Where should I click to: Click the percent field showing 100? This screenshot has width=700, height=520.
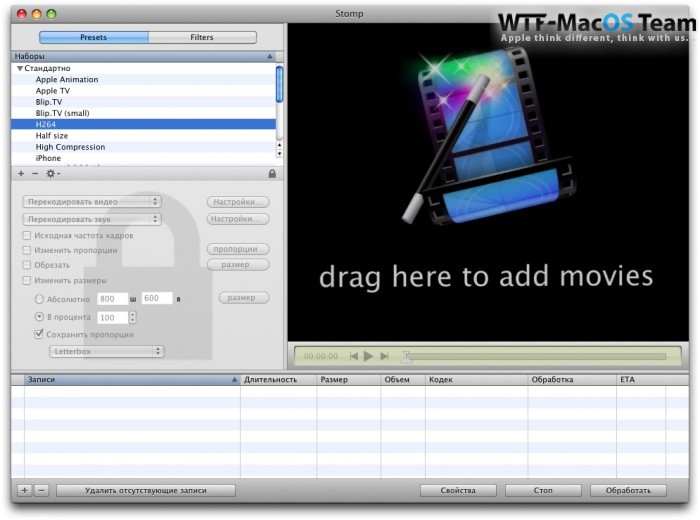coord(112,317)
